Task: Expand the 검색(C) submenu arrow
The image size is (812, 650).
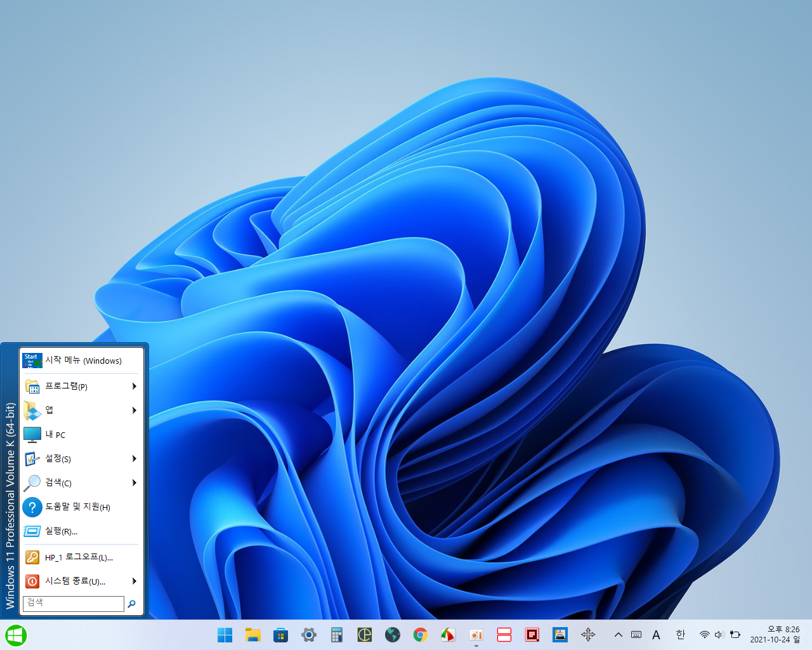Action: tap(134, 482)
